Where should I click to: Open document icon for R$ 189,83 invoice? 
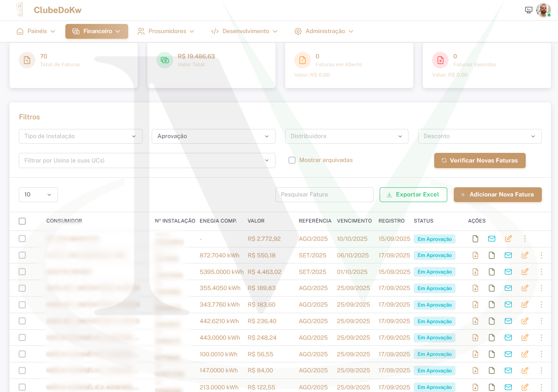pos(492,288)
